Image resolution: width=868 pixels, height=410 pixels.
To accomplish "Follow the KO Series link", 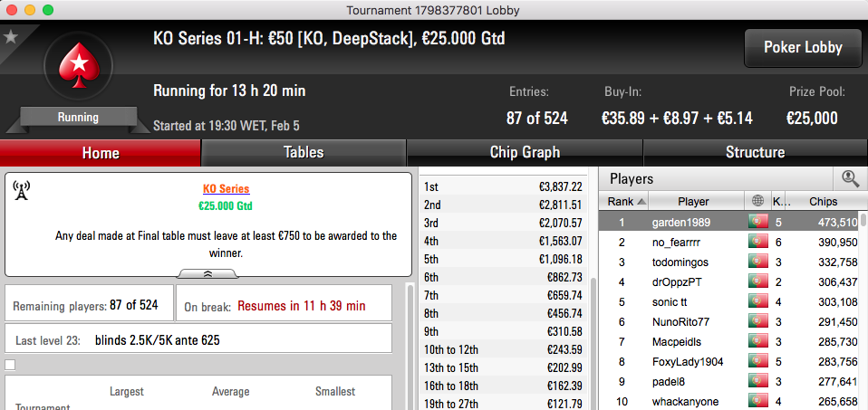I will 226,188.
